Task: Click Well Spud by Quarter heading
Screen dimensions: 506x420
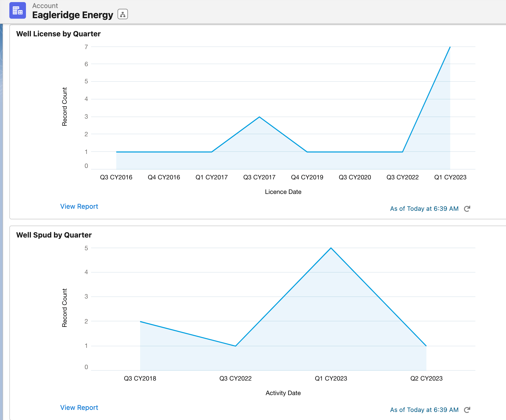Action: pos(54,235)
